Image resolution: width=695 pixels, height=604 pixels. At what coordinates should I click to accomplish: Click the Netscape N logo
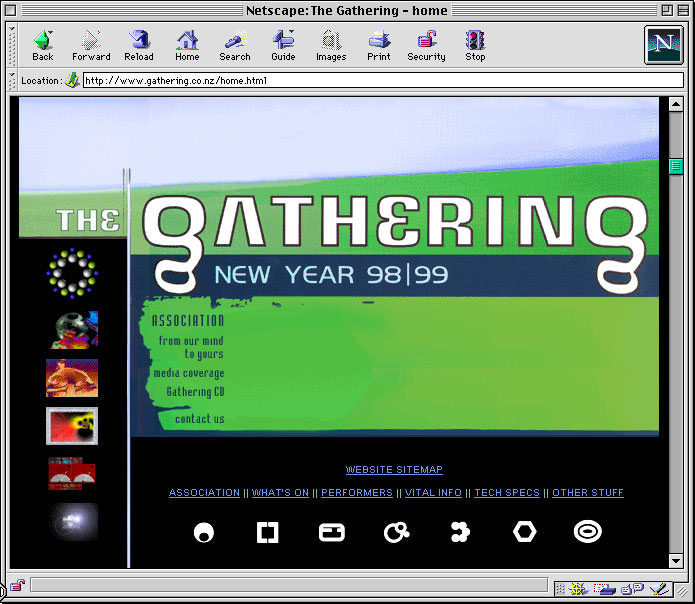click(664, 45)
